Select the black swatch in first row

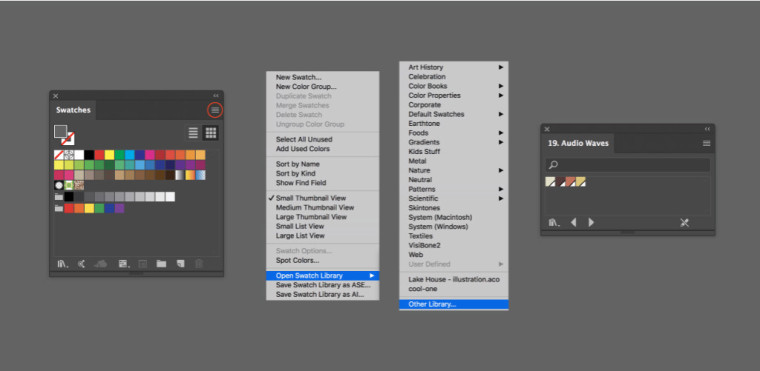tap(89, 155)
